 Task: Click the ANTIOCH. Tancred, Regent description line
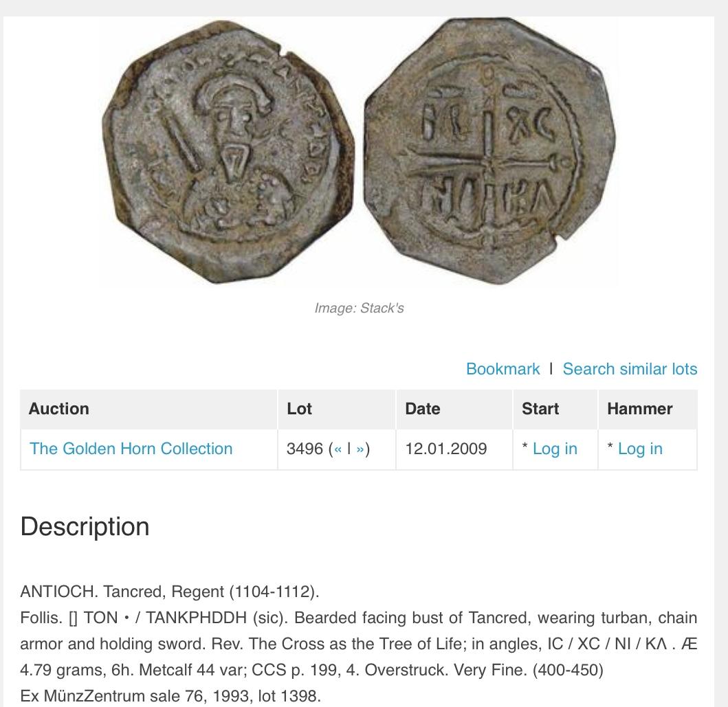click(x=170, y=592)
